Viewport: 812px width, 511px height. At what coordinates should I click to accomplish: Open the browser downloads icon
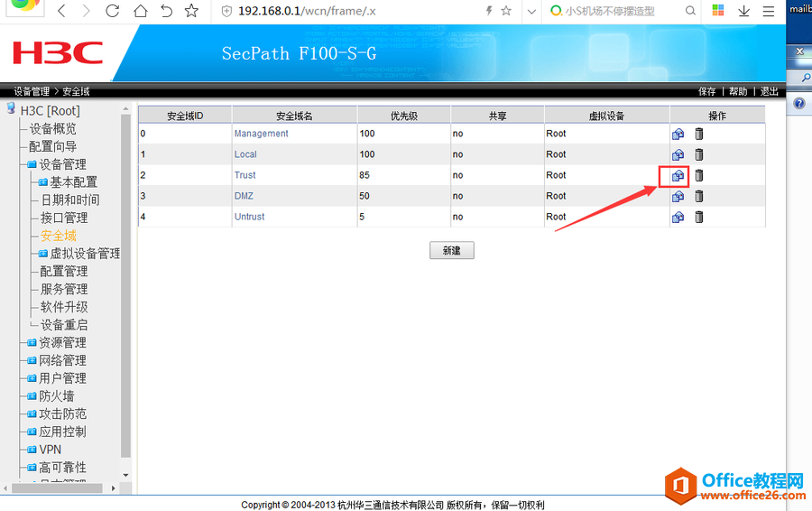[x=743, y=10]
